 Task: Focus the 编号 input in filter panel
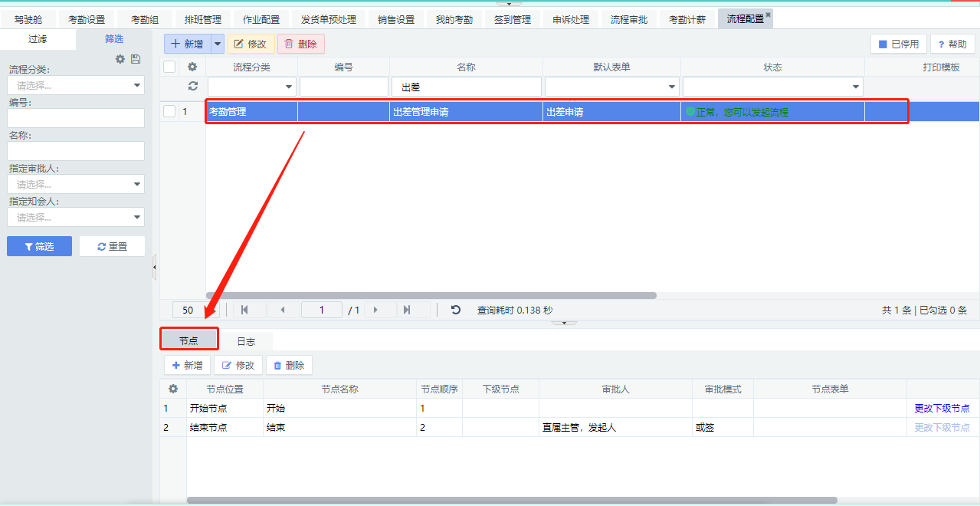coord(76,118)
